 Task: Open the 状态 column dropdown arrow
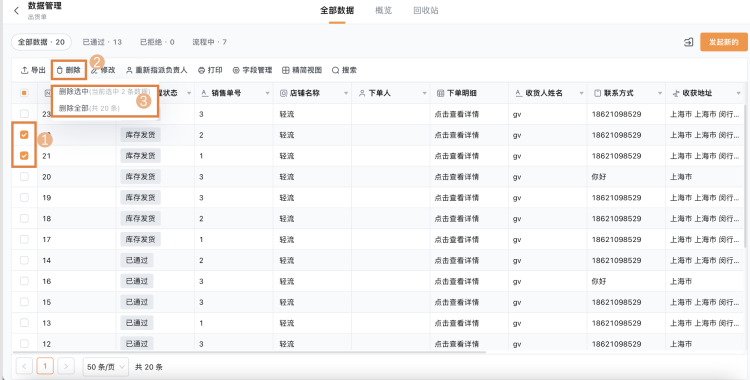click(189, 93)
